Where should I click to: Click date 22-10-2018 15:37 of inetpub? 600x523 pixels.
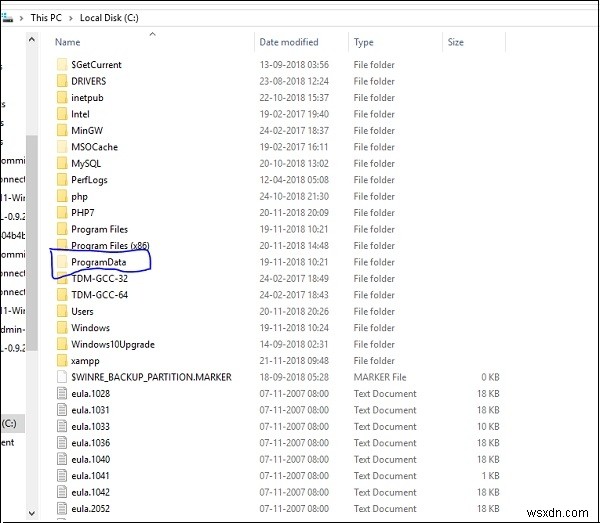(294, 98)
